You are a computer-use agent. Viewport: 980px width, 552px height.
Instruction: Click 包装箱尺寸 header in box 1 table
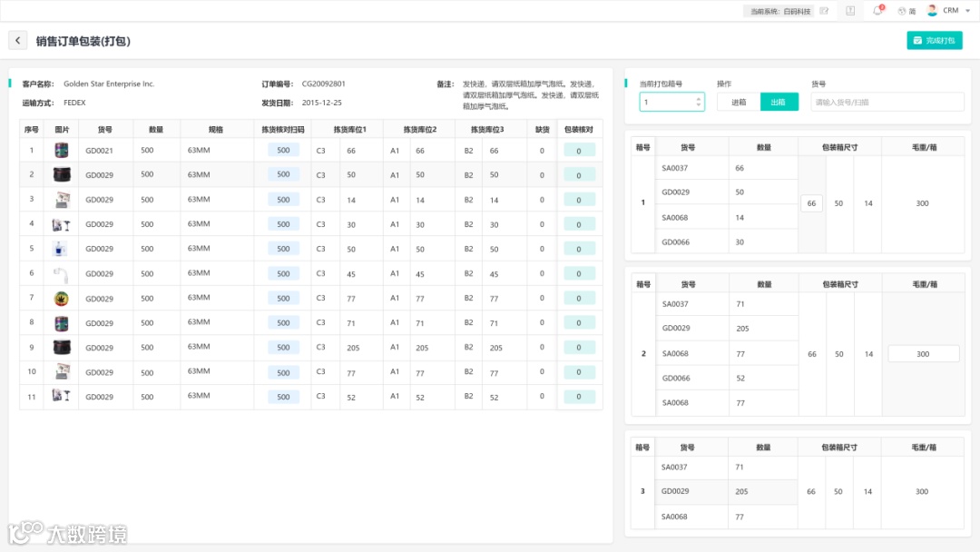tap(840, 148)
